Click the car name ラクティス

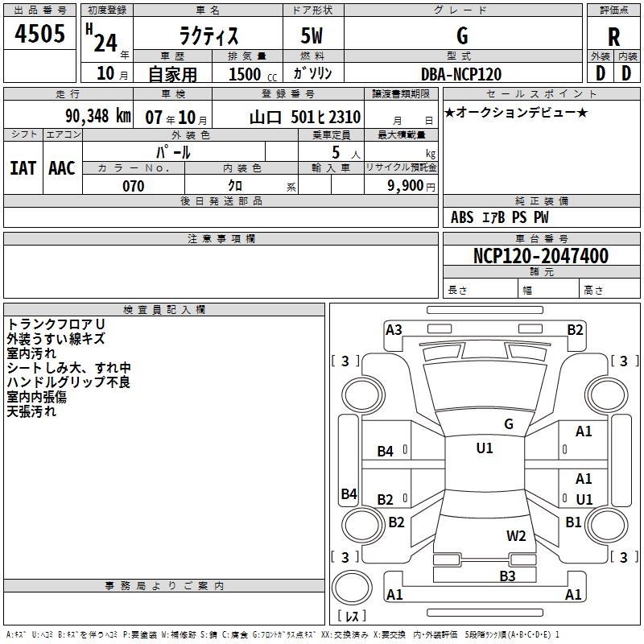click(208, 35)
